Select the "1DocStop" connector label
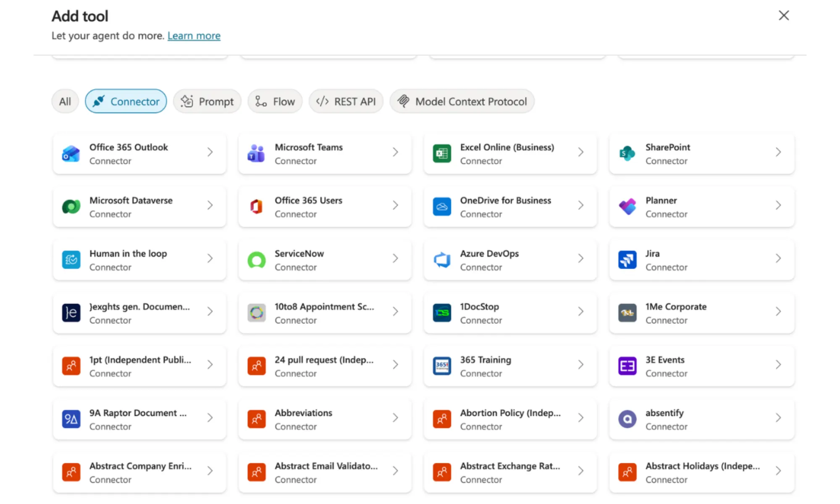 pos(480,307)
